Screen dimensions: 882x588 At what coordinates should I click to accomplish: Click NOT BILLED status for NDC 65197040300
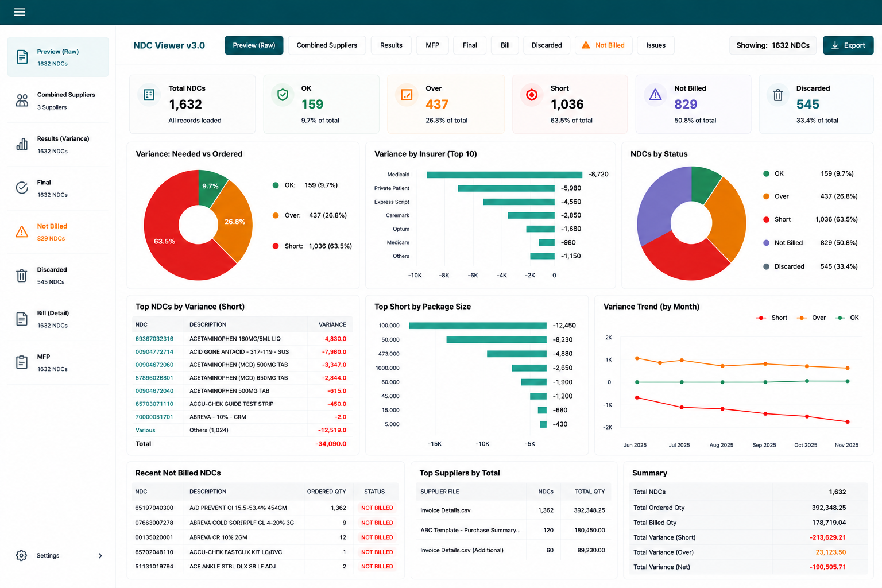pos(377,508)
